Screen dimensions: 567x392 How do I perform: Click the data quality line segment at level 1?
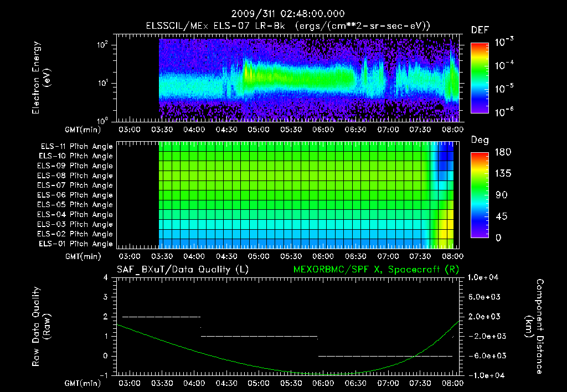pyautogui.click(x=259, y=336)
